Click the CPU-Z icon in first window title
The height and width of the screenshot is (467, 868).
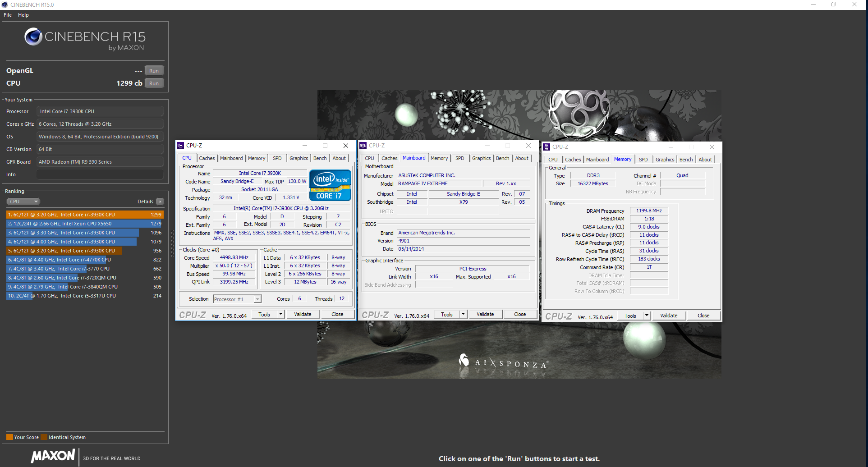180,146
